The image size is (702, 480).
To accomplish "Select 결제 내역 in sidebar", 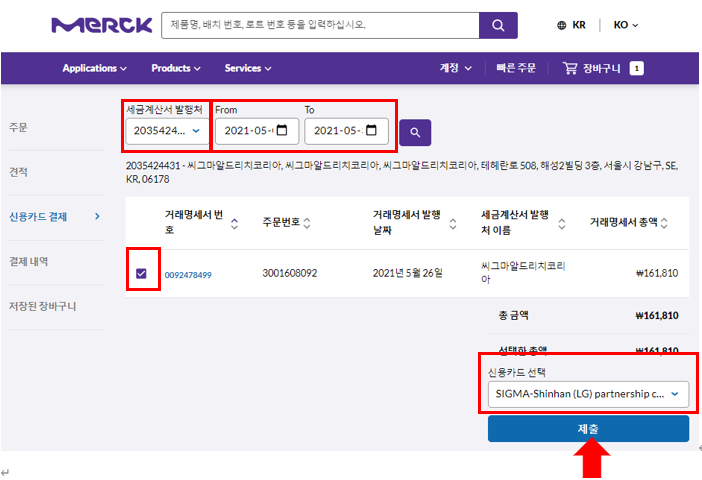I will [x=29, y=261].
